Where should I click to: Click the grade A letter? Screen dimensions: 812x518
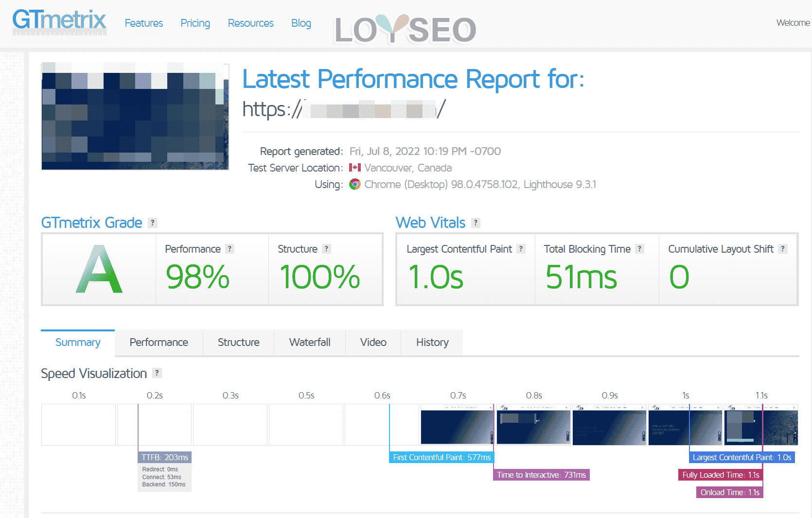point(99,269)
